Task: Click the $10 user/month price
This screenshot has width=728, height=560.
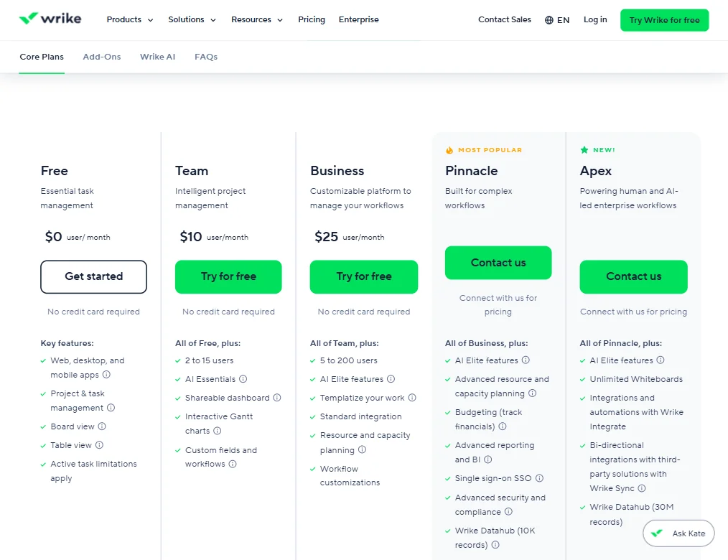Action: (214, 237)
